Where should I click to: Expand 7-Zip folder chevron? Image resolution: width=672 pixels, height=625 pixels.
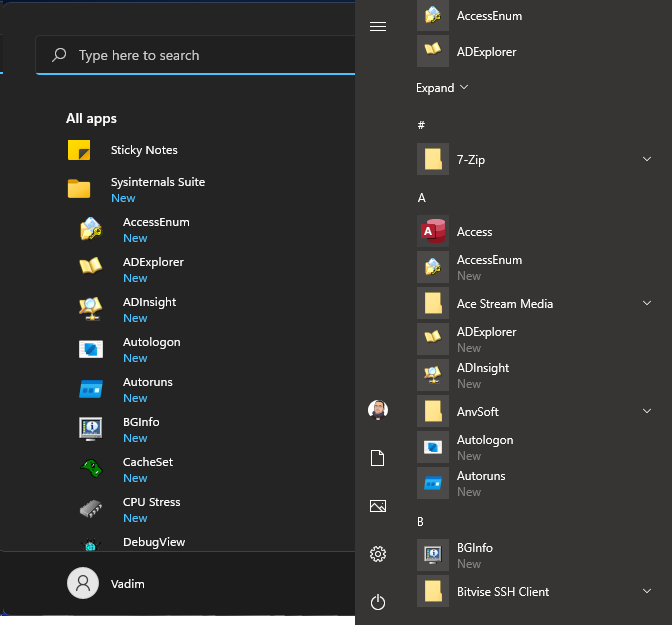(647, 159)
